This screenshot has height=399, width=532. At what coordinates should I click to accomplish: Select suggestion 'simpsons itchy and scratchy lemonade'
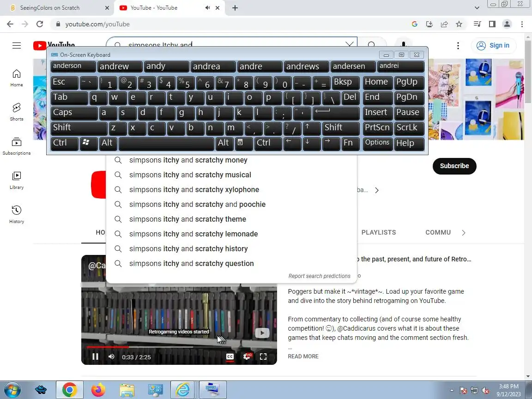coord(231,234)
